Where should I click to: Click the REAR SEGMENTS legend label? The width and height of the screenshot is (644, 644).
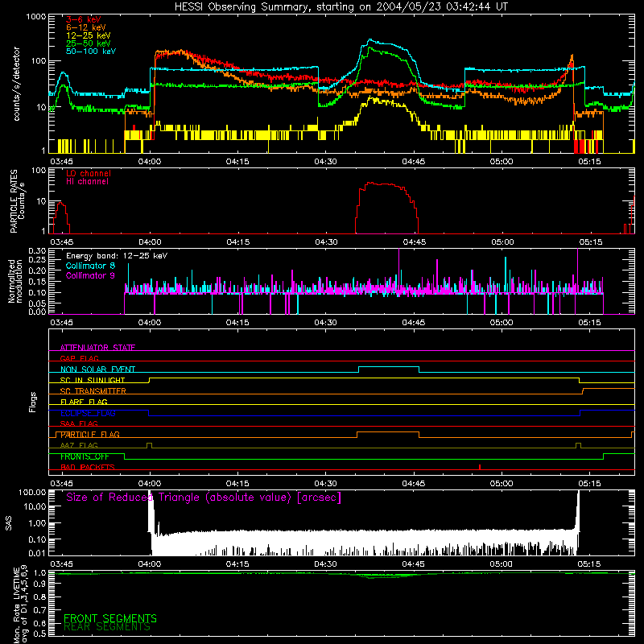(107, 627)
